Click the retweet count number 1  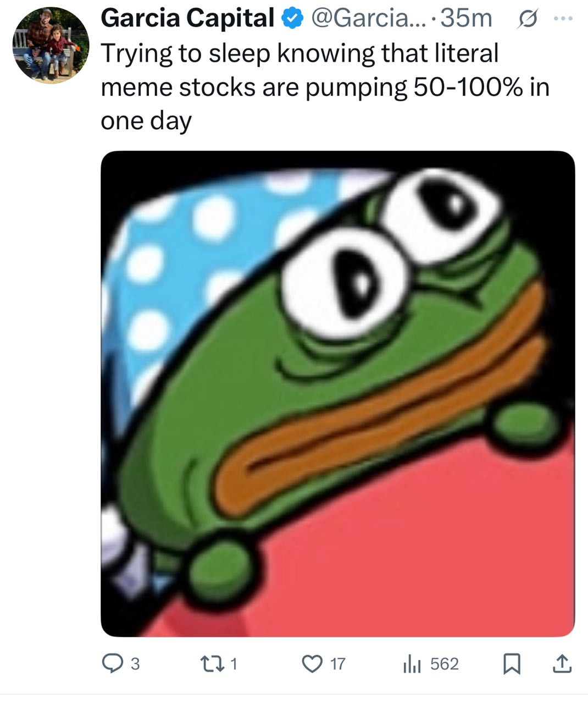coord(234,664)
